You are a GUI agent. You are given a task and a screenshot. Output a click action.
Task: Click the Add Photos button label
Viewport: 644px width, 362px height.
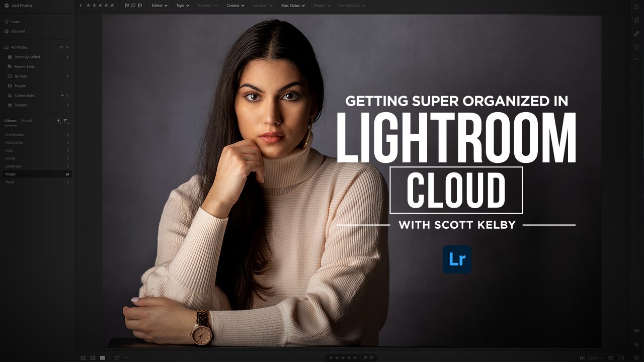(x=22, y=6)
